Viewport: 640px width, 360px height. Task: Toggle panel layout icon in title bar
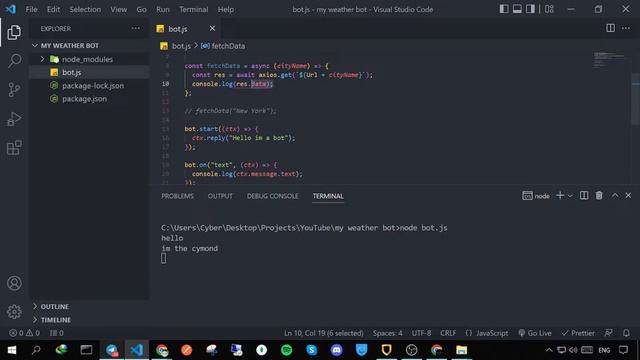pos(517,9)
